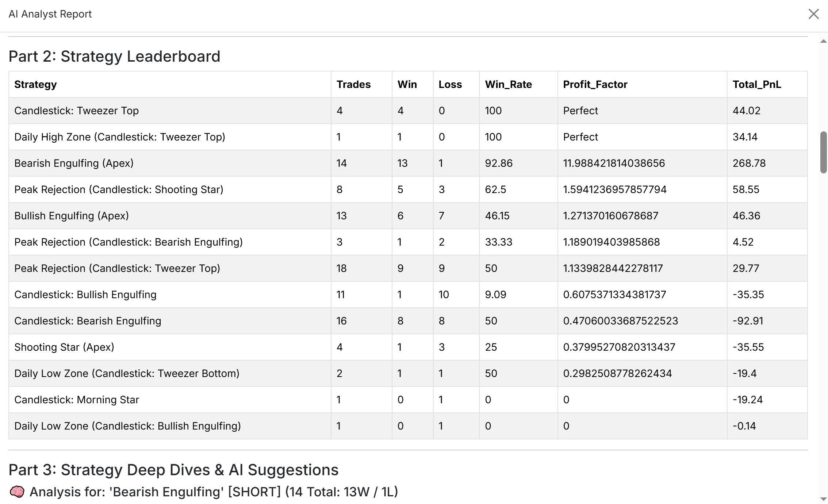Grab the vertical scrollbar thumb
Viewport: 828px width, 504px height.
click(823, 152)
